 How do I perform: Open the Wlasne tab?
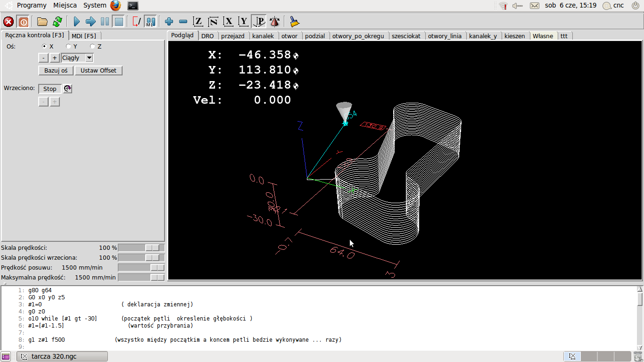tap(543, 36)
